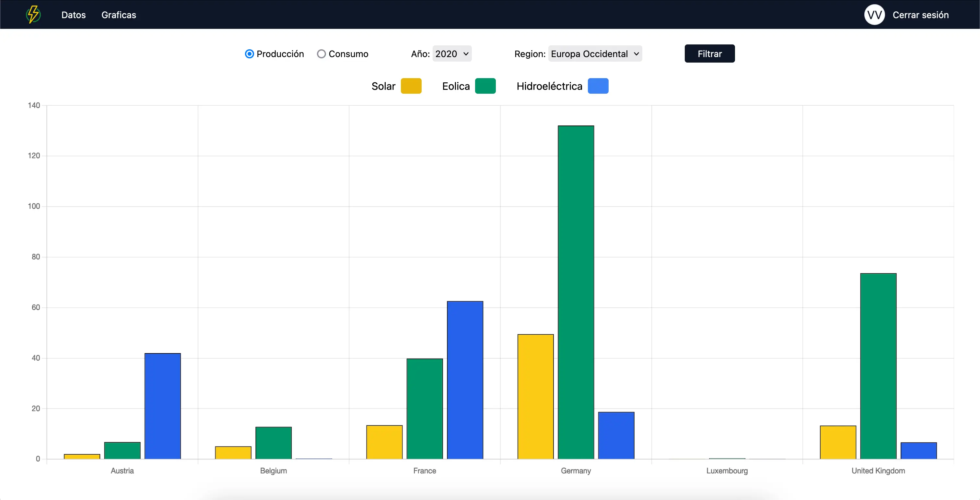Screen dimensions: 980x500
Task: Toggle the Eolica green legend swatch
Action: (485, 86)
